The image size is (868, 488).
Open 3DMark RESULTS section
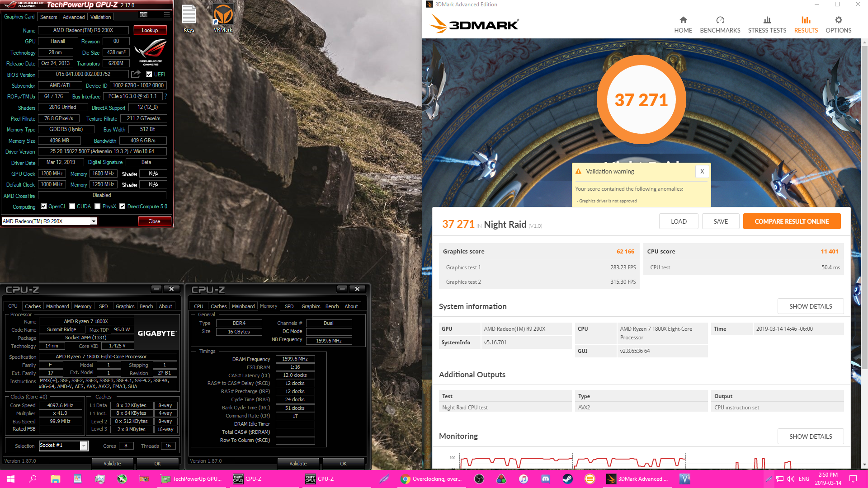(806, 25)
